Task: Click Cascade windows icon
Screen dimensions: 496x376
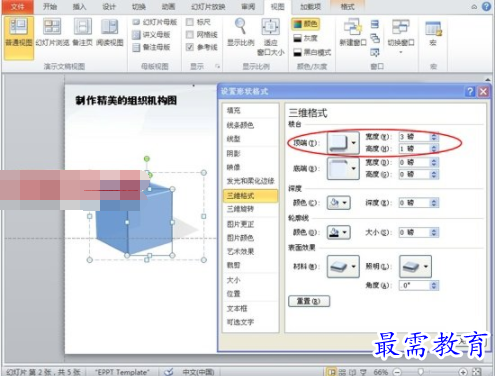Action: pos(375,38)
